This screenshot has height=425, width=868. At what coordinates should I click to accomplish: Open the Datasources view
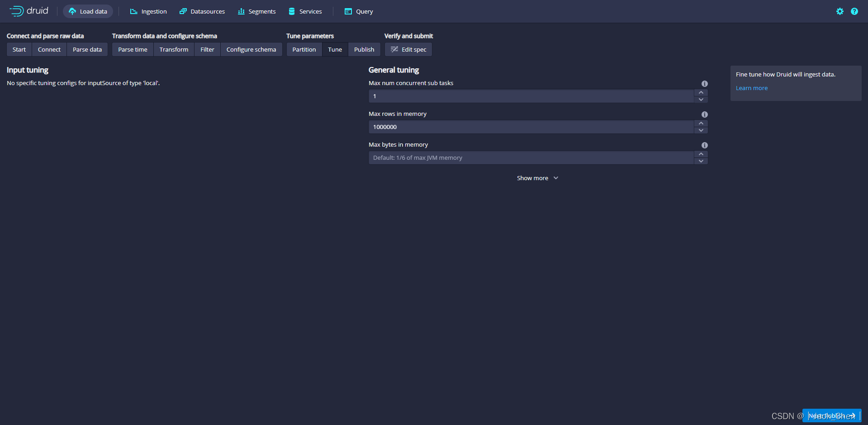tap(202, 11)
